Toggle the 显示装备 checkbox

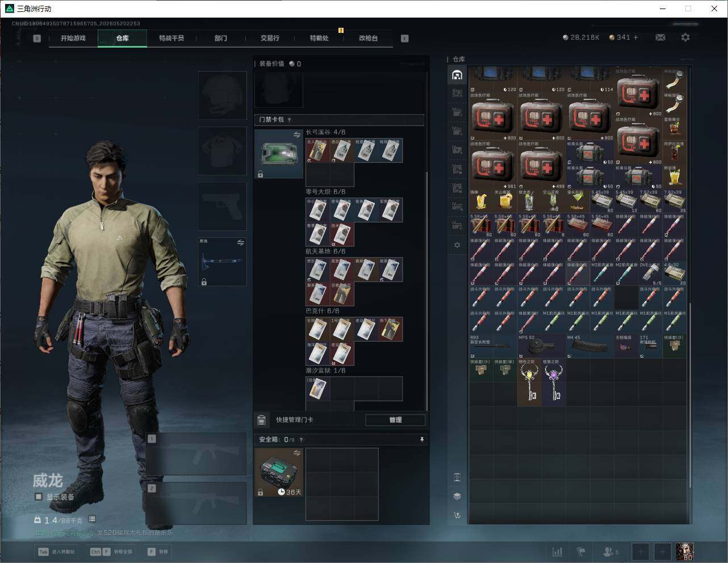pyautogui.click(x=39, y=497)
